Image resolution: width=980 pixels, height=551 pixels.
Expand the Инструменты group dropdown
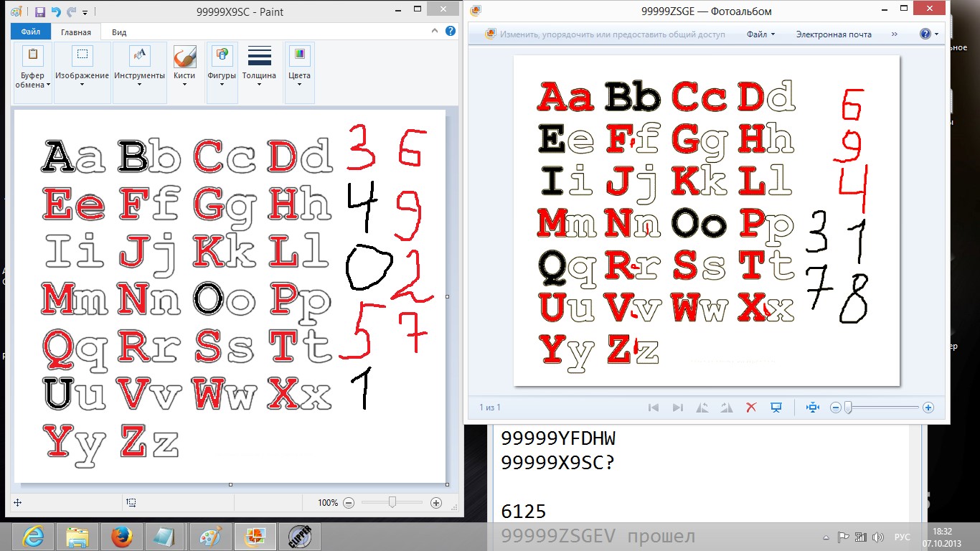click(139, 85)
